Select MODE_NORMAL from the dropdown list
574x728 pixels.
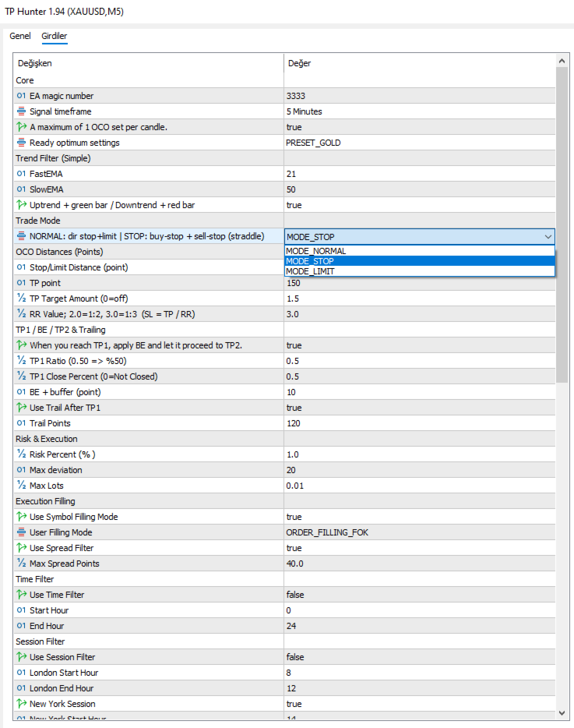315,251
